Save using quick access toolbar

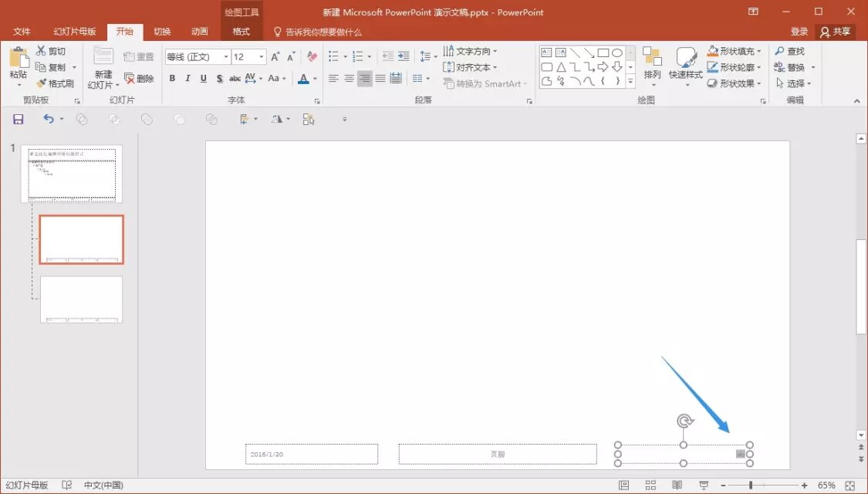(x=19, y=119)
